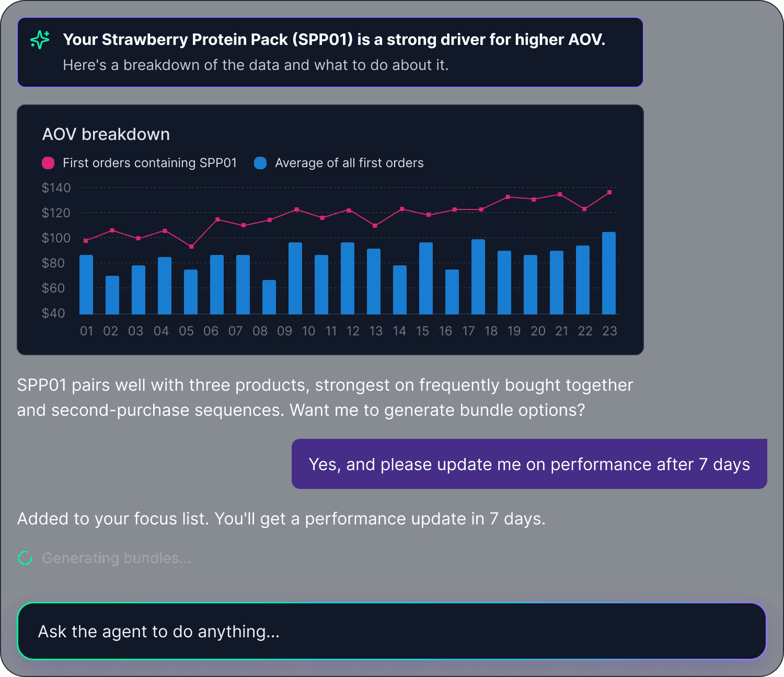The image size is (784, 677).
Task: Click the blue bar for day 08
Action: (269, 297)
